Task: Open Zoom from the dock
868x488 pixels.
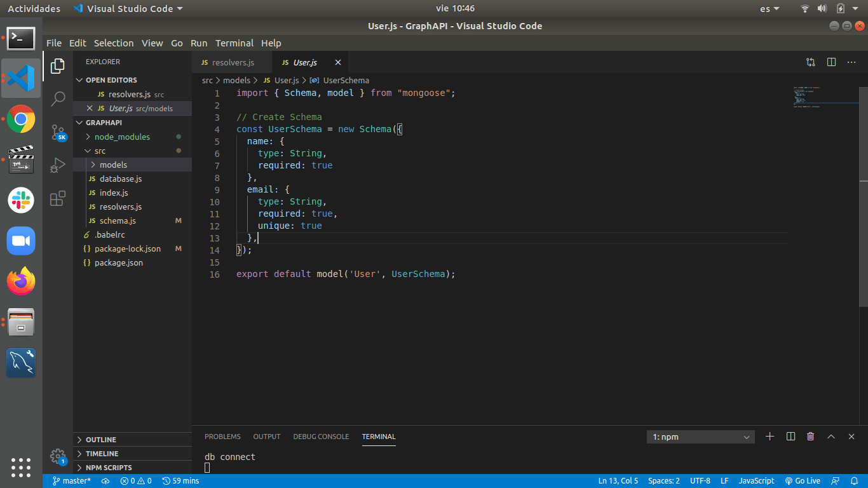Action: (21, 241)
